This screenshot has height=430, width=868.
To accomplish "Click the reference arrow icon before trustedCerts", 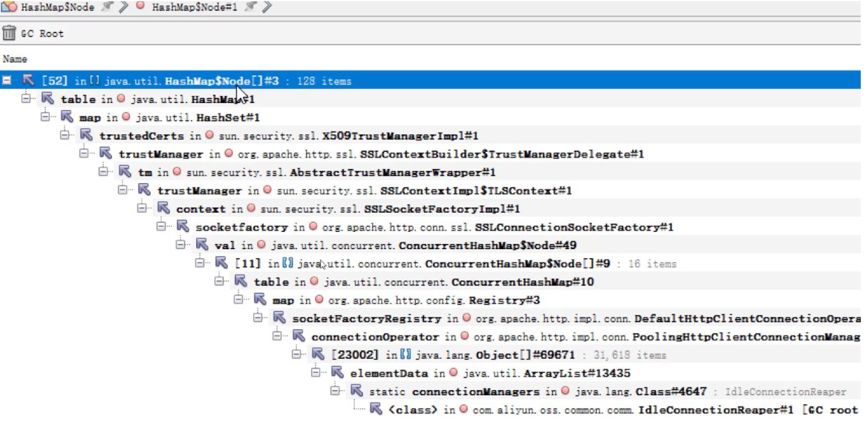I will (x=86, y=135).
